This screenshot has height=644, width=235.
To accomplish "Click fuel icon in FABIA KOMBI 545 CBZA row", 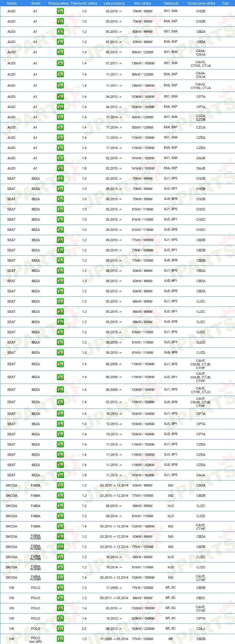I will click(x=60, y=537).
